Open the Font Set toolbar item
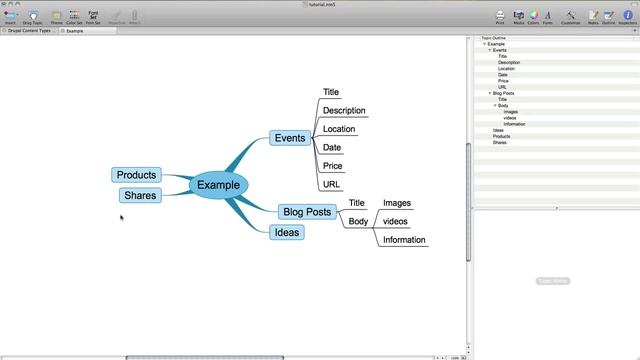 tap(93, 16)
